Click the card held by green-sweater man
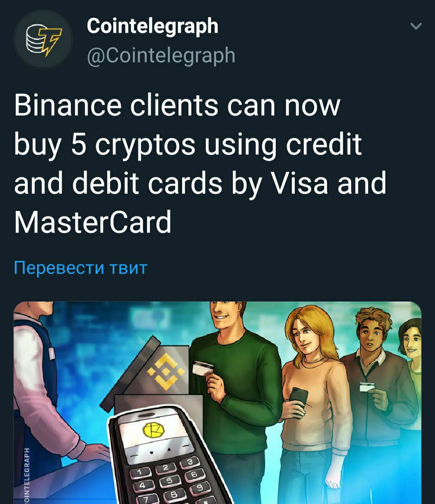This screenshot has width=435, height=504. [x=203, y=367]
